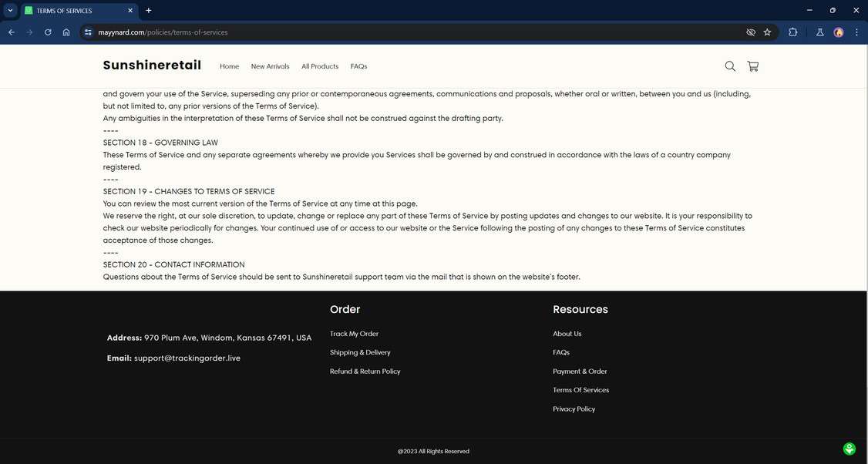
Task: Open the shopping cart icon
Action: point(752,66)
